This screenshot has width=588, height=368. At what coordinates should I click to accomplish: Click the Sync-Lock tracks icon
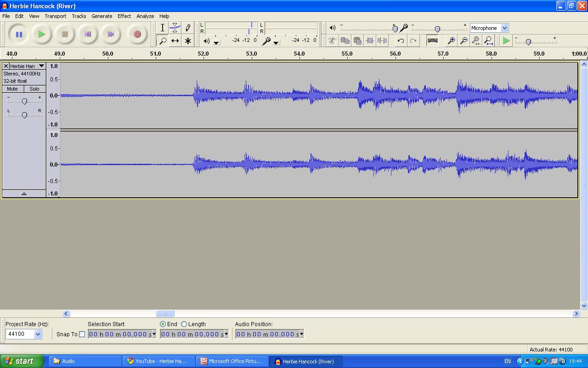tap(432, 40)
